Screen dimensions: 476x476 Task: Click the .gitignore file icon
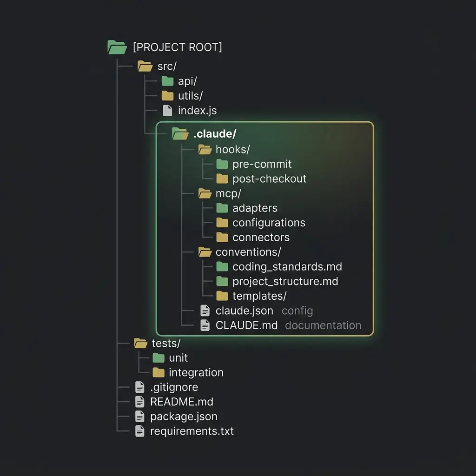139,387
